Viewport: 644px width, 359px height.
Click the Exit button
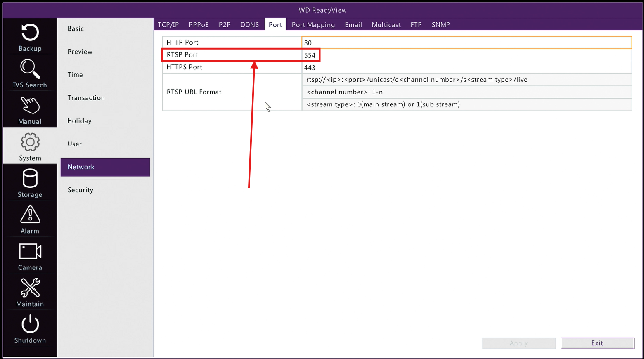pyautogui.click(x=597, y=343)
